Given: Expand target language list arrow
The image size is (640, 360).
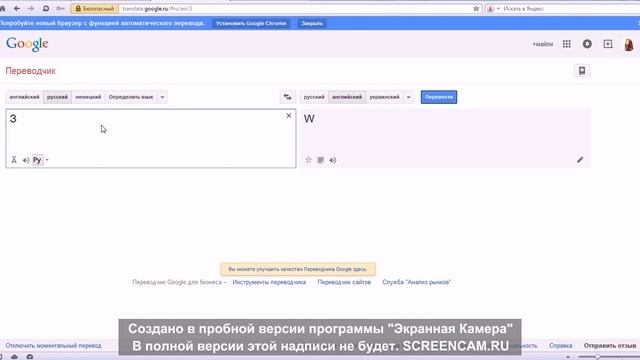Looking at the screenshot, I should pyautogui.click(x=408, y=97).
